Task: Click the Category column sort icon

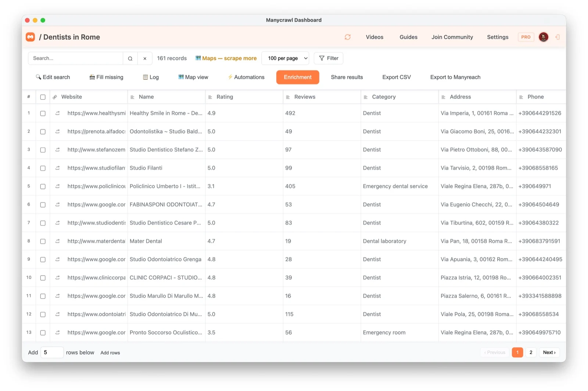Action: coord(366,97)
